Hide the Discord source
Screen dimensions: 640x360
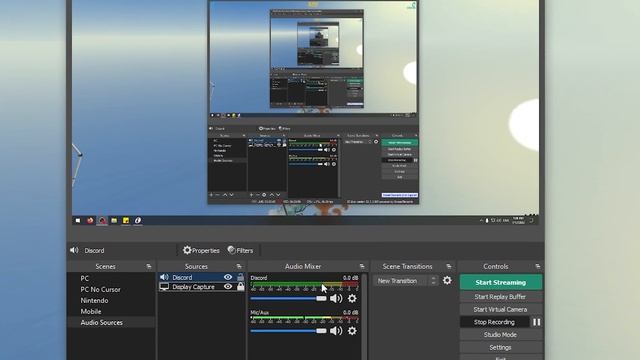pos(228,277)
